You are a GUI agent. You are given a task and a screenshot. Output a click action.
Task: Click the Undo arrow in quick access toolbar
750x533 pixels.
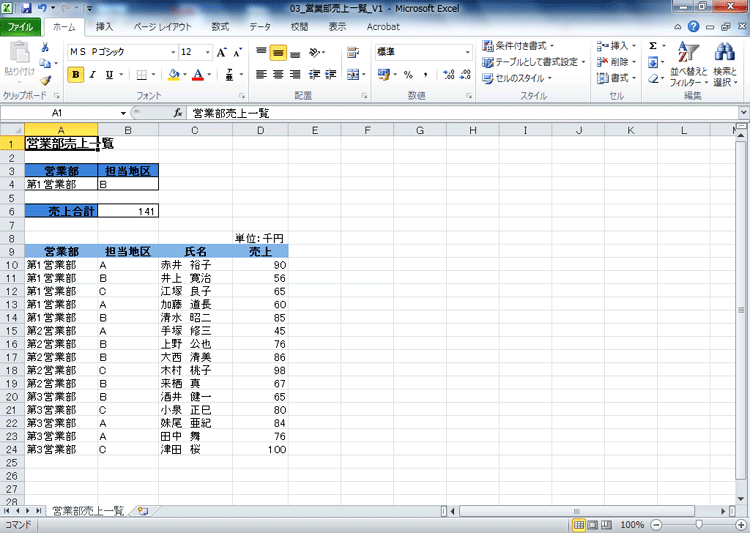[42, 8]
